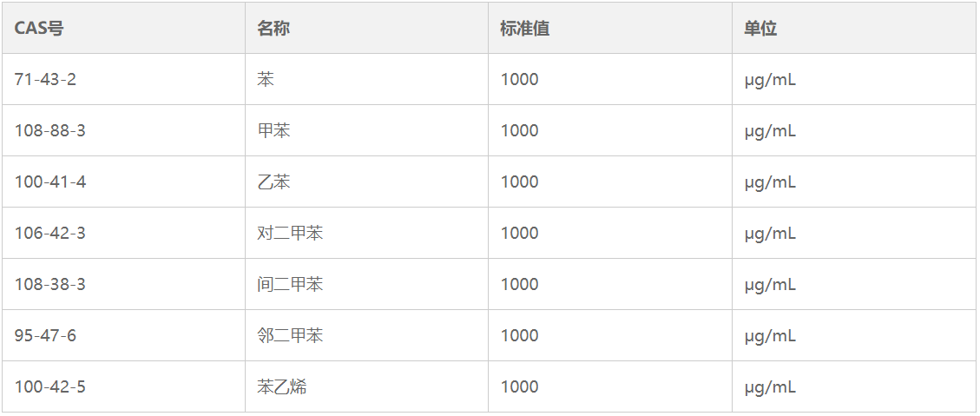Image resolution: width=980 pixels, height=416 pixels.
Task: Click CAS number 108-38-3
Action: tap(50, 285)
